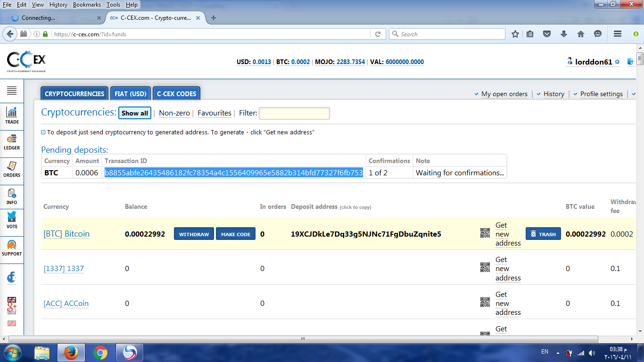Click WITHDRAW for Bitcoin
Screen dimensions: 644x362
[194, 234]
